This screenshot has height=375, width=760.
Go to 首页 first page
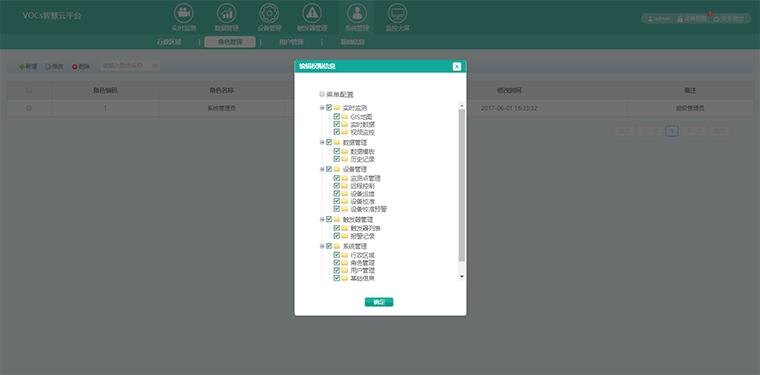tap(624, 131)
